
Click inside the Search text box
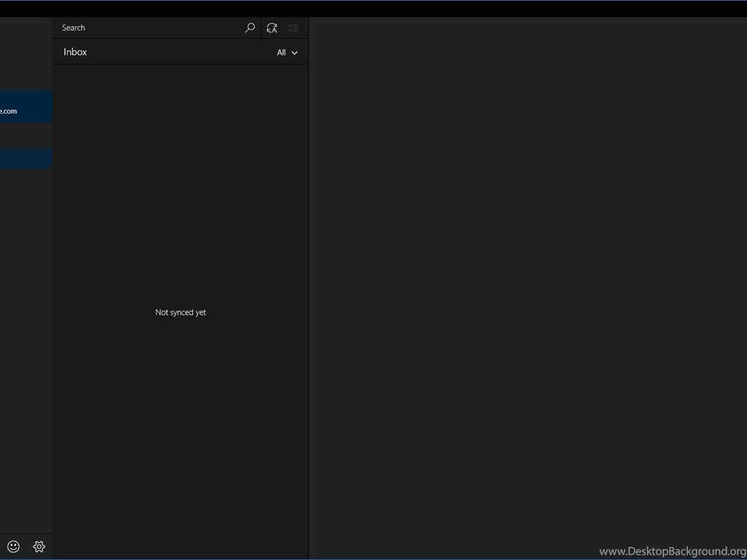coord(146,28)
